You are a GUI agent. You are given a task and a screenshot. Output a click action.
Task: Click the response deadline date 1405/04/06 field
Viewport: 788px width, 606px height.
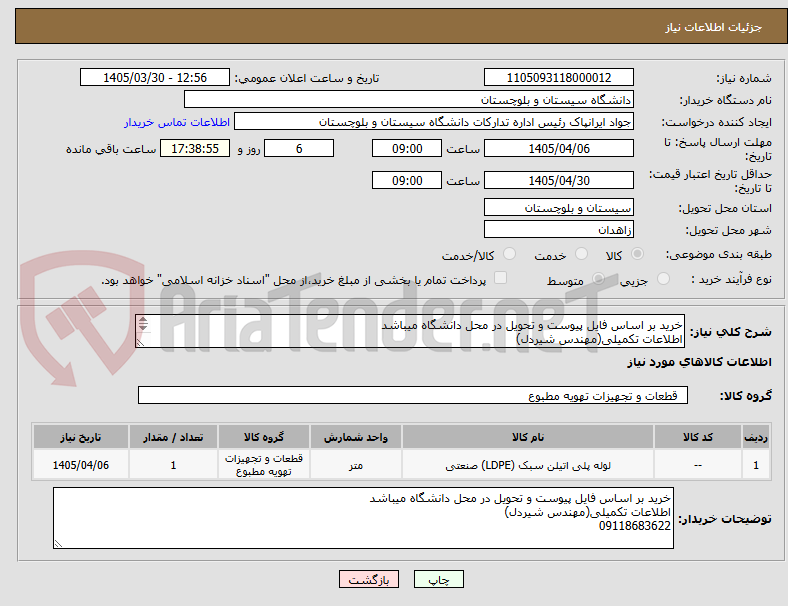click(x=558, y=148)
